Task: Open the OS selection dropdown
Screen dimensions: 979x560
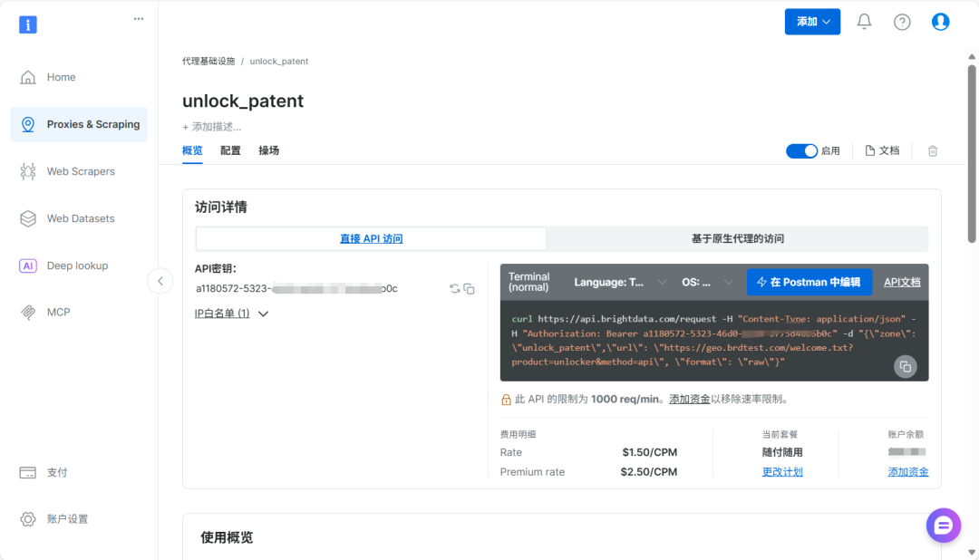Action: 707,282
